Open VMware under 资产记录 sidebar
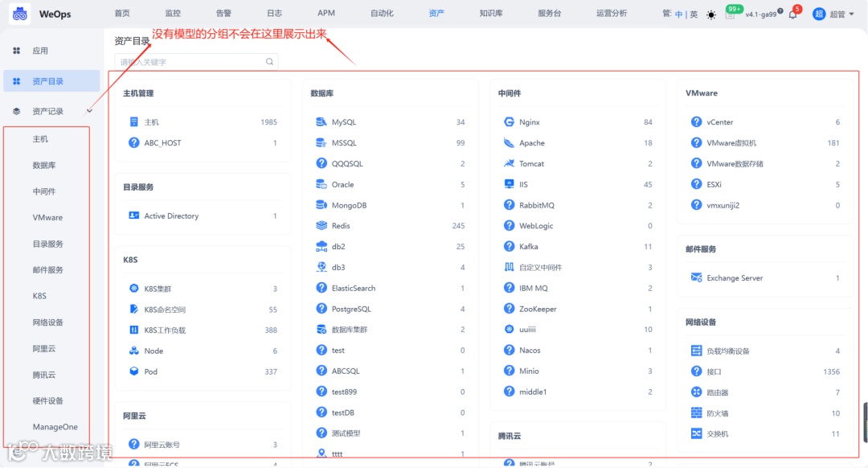Viewport: 868px width, 468px height. coord(47,218)
